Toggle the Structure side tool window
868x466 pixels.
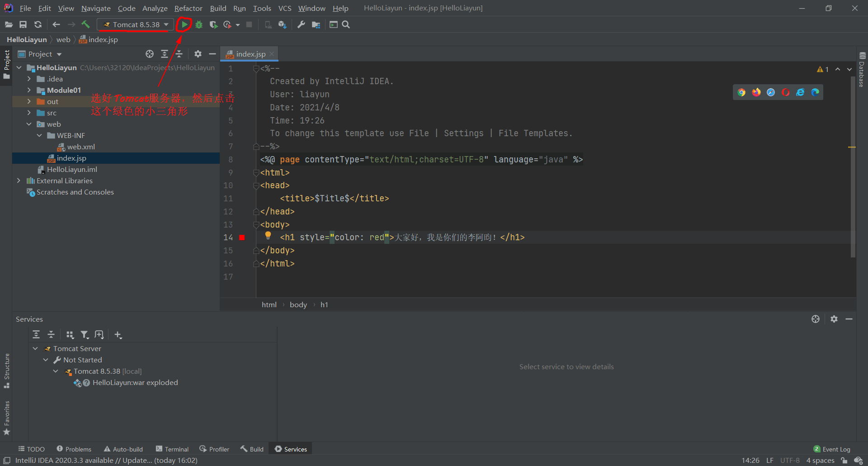coord(7,371)
